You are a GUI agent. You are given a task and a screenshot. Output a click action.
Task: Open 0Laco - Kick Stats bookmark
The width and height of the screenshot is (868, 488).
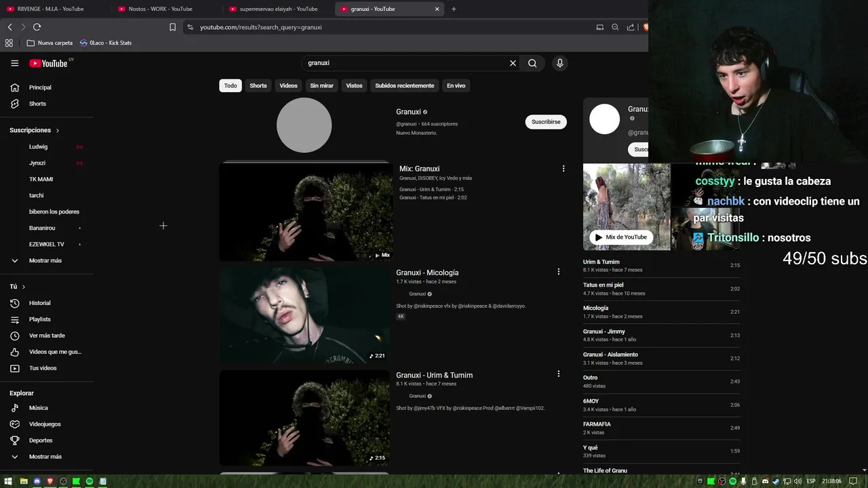point(105,43)
